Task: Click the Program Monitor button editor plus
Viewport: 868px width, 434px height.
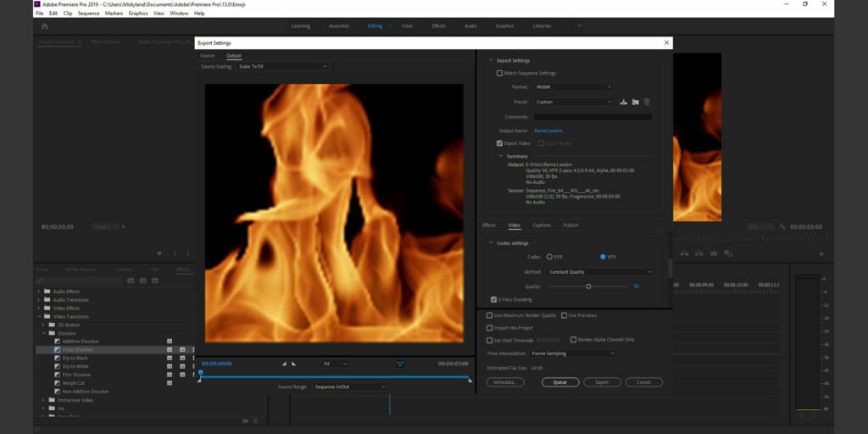Action: (x=821, y=254)
